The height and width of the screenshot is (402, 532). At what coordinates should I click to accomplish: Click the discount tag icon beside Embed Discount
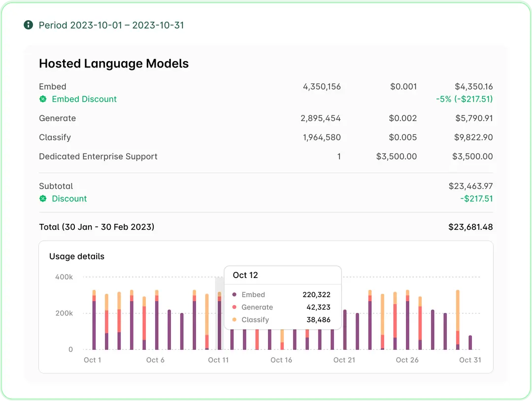(x=42, y=99)
